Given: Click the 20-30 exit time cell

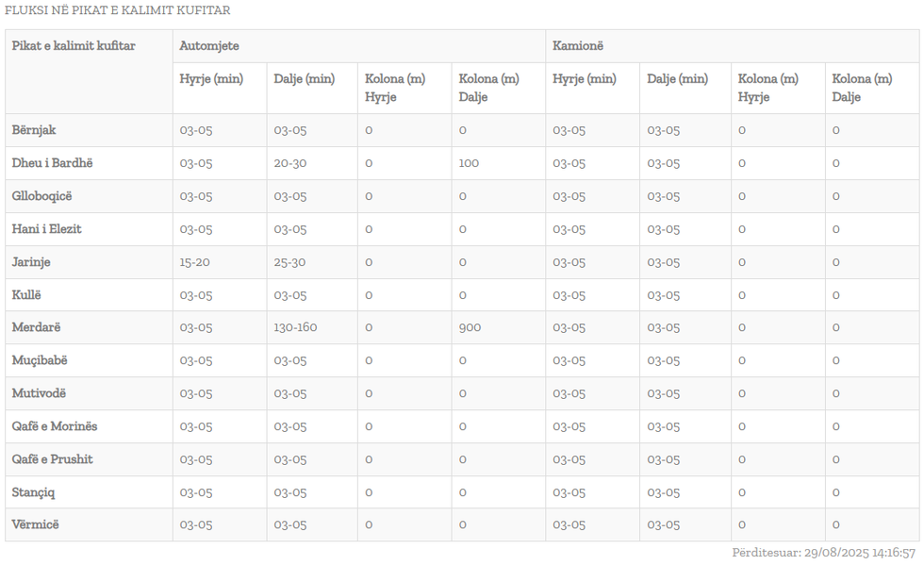Looking at the screenshot, I should point(290,163).
